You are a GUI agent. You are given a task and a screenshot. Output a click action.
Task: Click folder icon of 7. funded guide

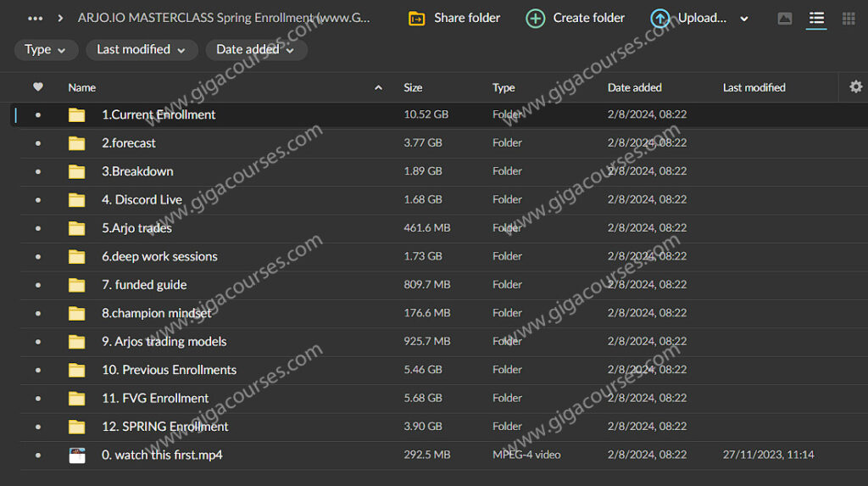76,285
